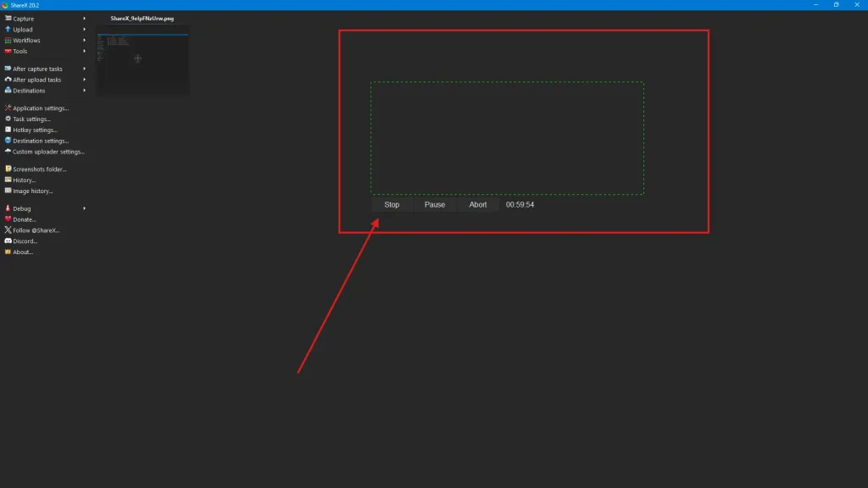The width and height of the screenshot is (868, 488).
Task: Click the Tools toolbox icon
Action: tap(8, 51)
